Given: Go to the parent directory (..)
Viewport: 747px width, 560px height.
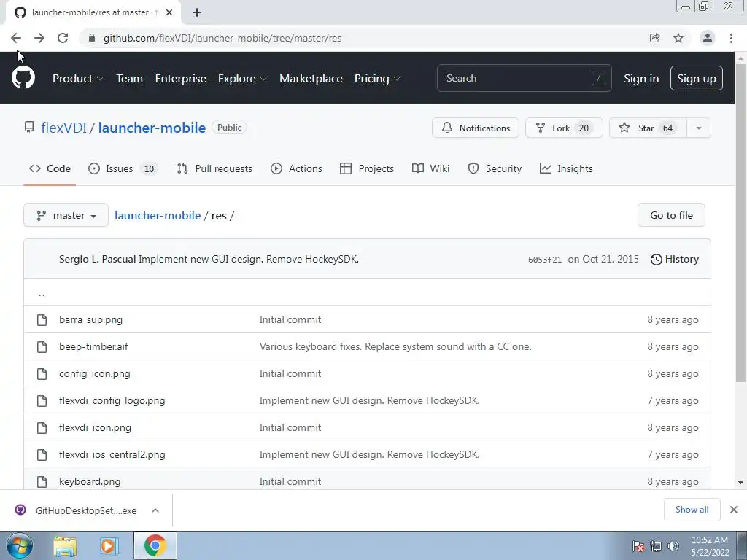Looking at the screenshot, I should tap(42, 293).
